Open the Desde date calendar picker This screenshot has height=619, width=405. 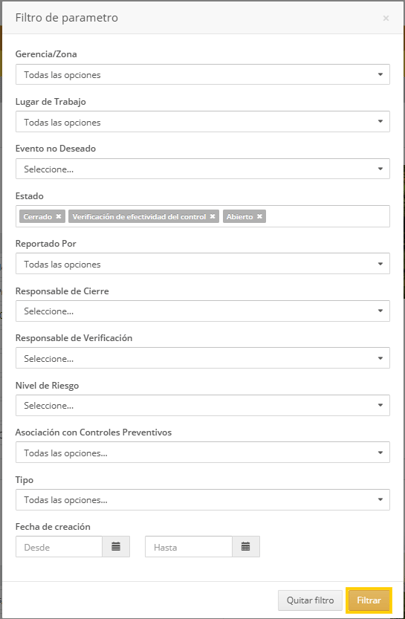point(116,547)
